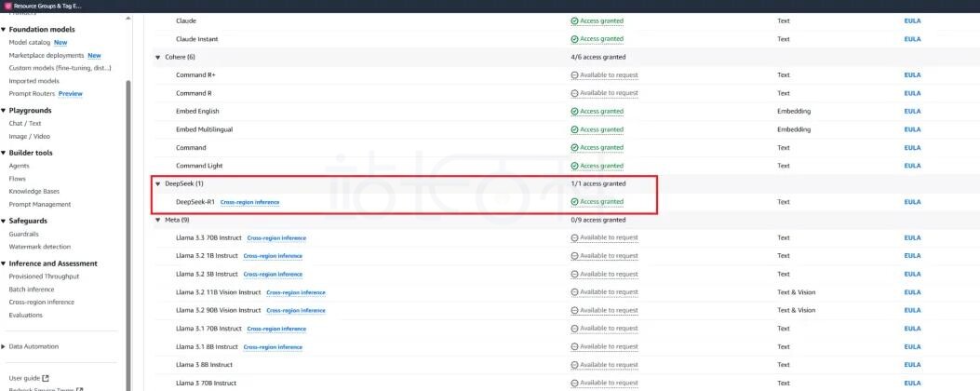Go to Flows in Builder tools

pyautogui.click(x=18, y=179)
